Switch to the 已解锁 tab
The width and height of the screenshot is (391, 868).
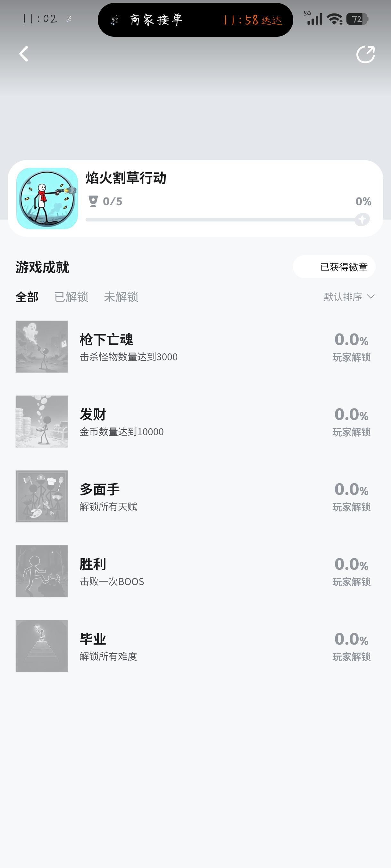point(71,297)
